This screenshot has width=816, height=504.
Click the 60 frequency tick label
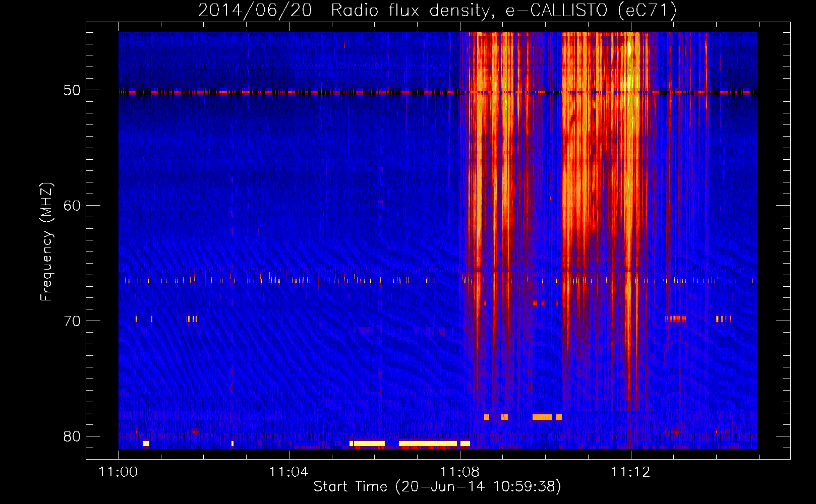point(72,206)
